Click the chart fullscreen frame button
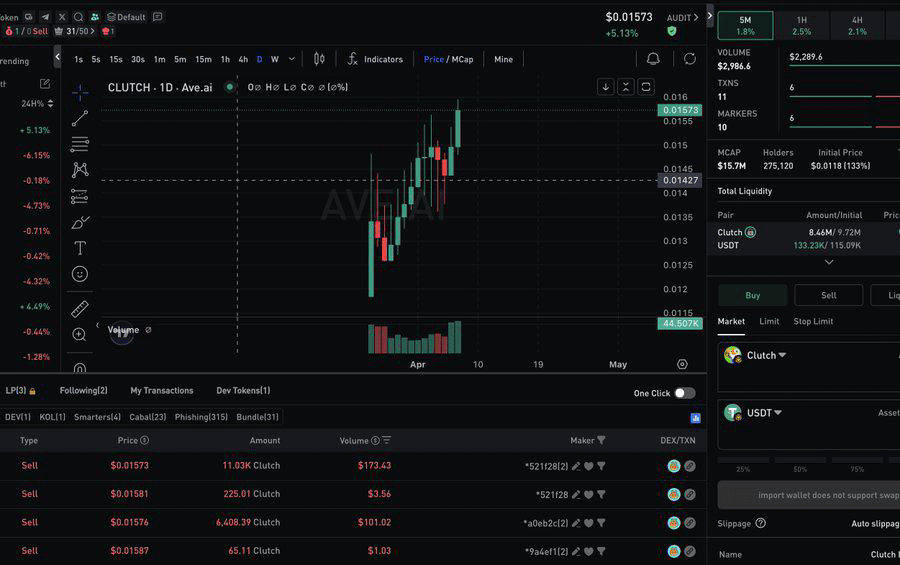The width and height of the screenshot is (900, 565). [646, 87]
